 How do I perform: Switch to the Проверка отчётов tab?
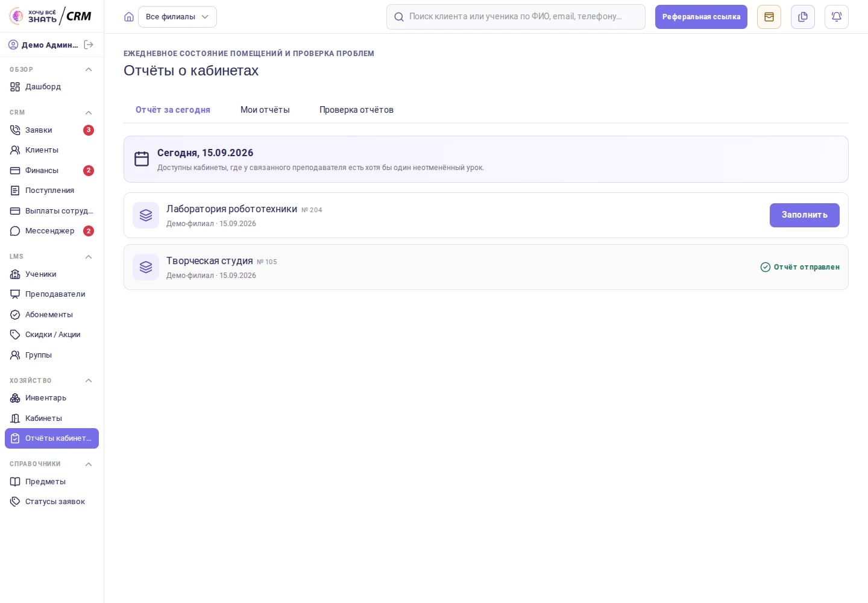(x=356, y=110)
